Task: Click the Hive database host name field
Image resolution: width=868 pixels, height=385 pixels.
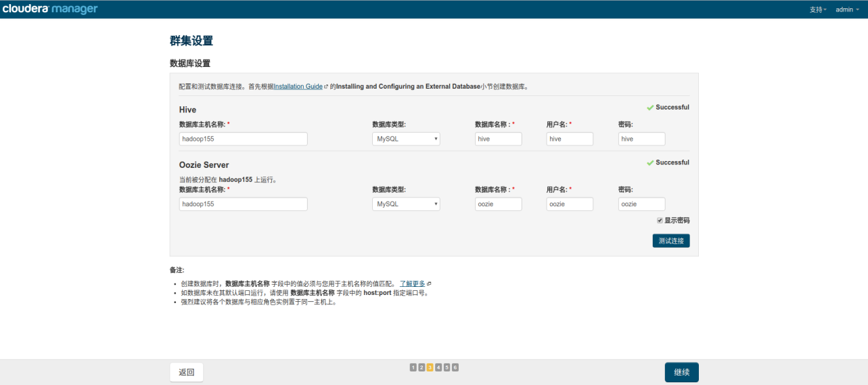Action: [x=243, y=139]
